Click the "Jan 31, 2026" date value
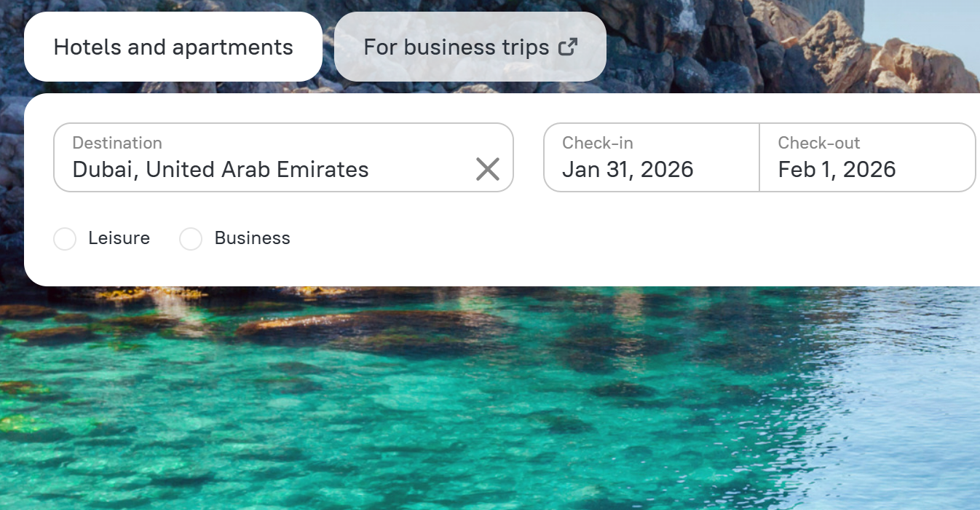 coord(627,170)
